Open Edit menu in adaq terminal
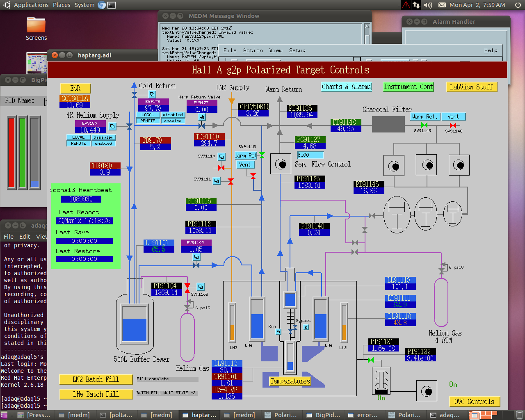Viewport: 525px width, 420px height. (x=25, y=237)
